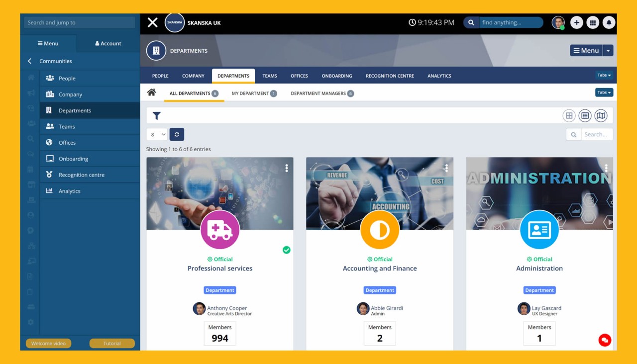Image resolution: width=637 pixels, height=364 pixels.
Task: Open the filter panel
Action: tap(156, 115)
